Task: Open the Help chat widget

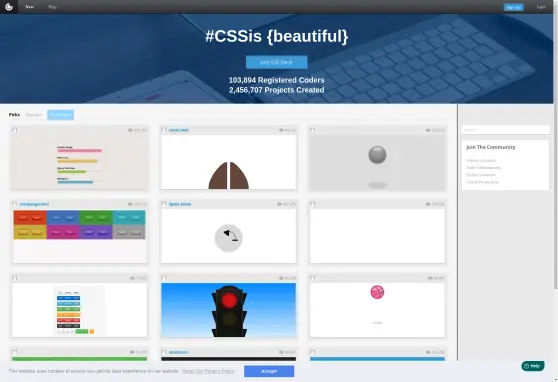Action: click(x=533, y=366)
